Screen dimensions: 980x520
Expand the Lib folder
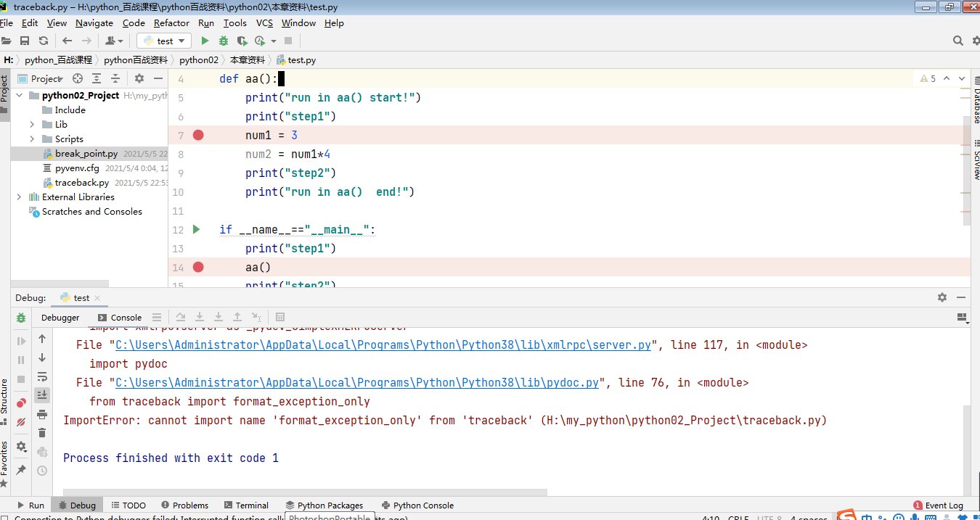(32, 124)
